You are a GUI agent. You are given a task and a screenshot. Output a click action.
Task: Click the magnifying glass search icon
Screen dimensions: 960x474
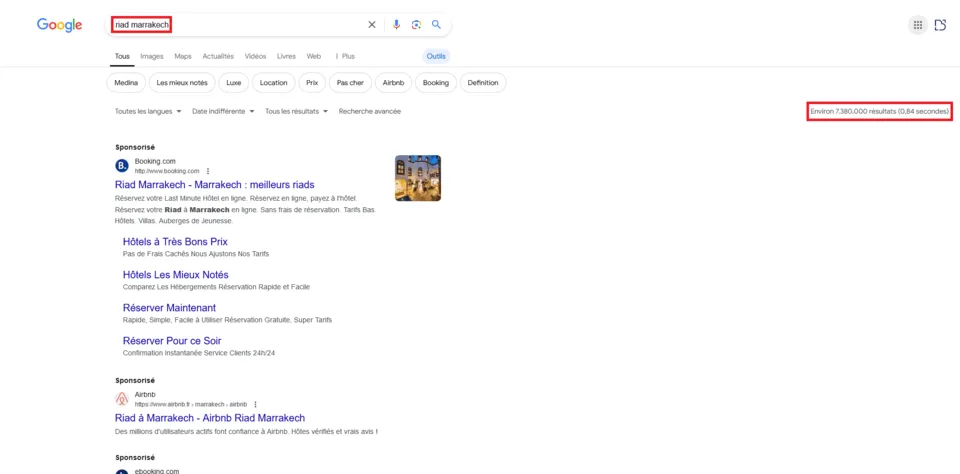[436, 24]
